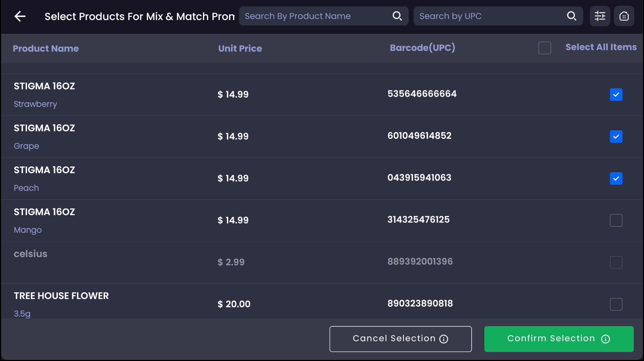Click info icon on Cancel Selection button
The height and width of the screenshot is (361, 644).
coord(444,339)
